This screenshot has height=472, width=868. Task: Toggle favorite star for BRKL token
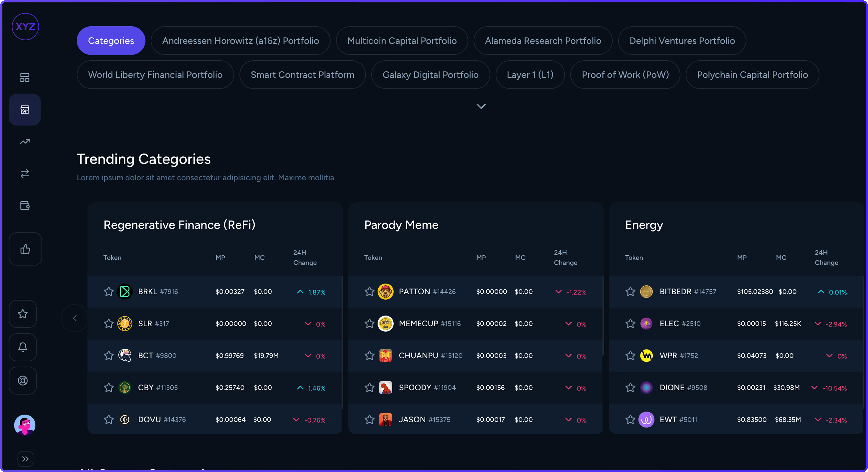click(109, 292)
